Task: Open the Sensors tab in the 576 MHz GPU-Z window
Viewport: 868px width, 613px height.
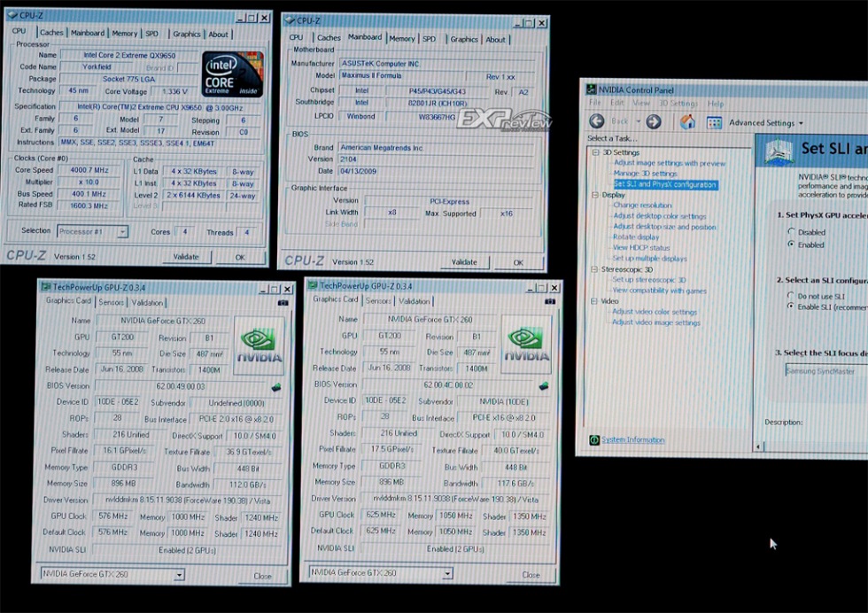Action: tap(112, 302)
